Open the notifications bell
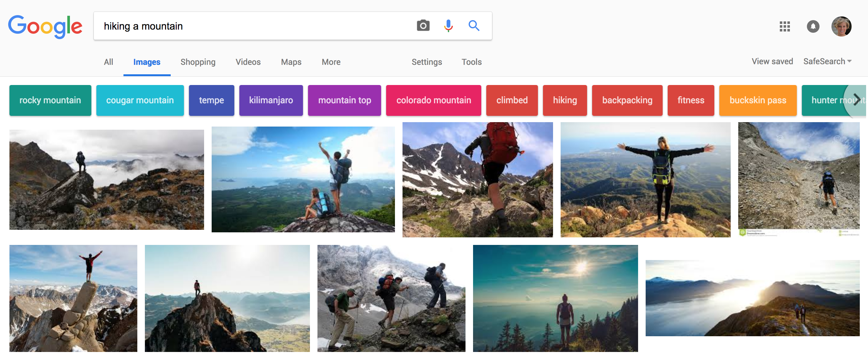The image size is (868, 357). pos(813,26)
